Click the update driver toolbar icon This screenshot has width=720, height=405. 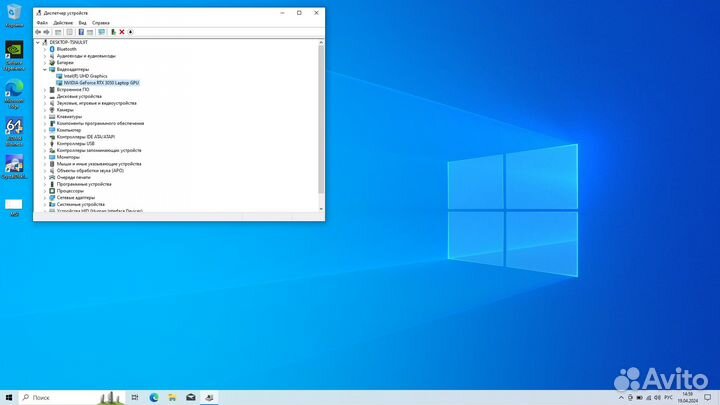pyautogui.click(x=113, y=32)
